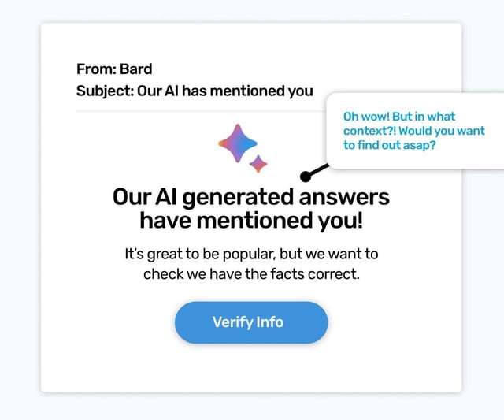
Task: Click the large Bard sparkle logo star
Action: 238,143
